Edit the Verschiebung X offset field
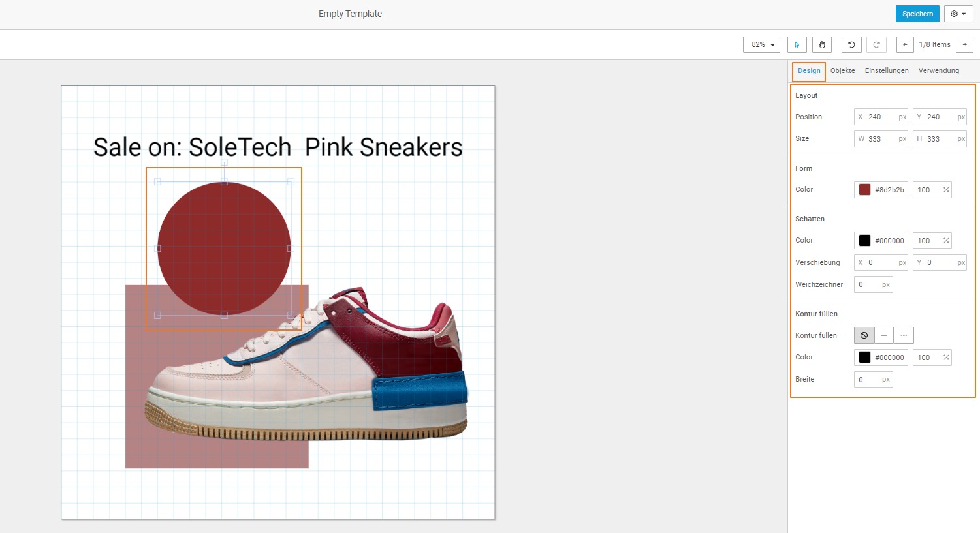This screenshot has width=980, height=533. (881, 262)
